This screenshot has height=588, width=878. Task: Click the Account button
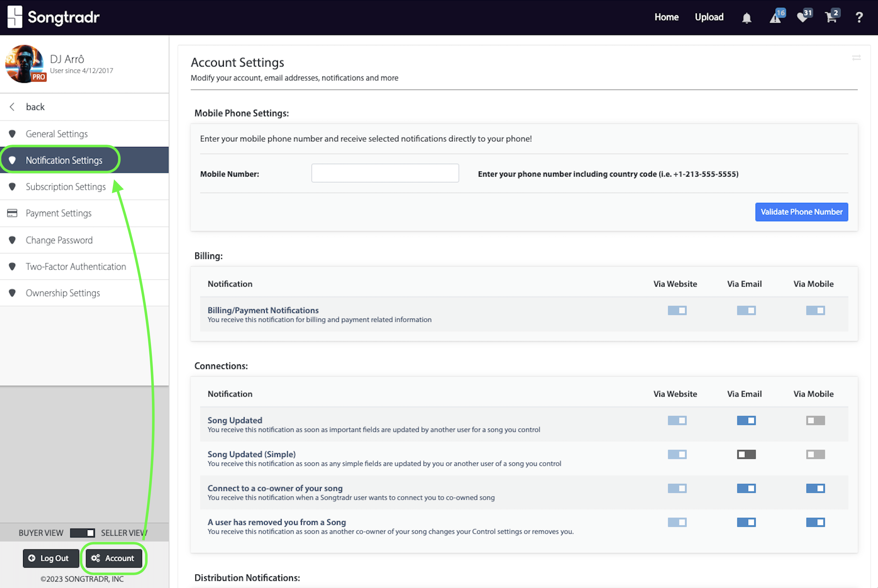[x=114, y=558]
